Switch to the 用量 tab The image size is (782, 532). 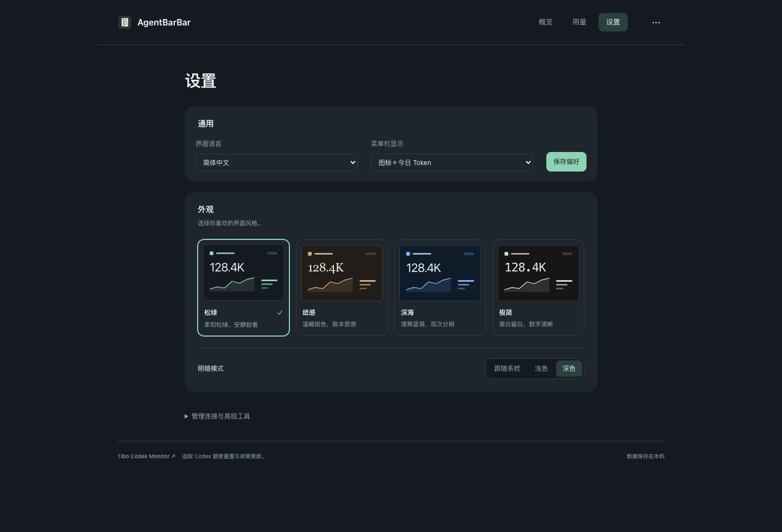click(x=579, y=22)
